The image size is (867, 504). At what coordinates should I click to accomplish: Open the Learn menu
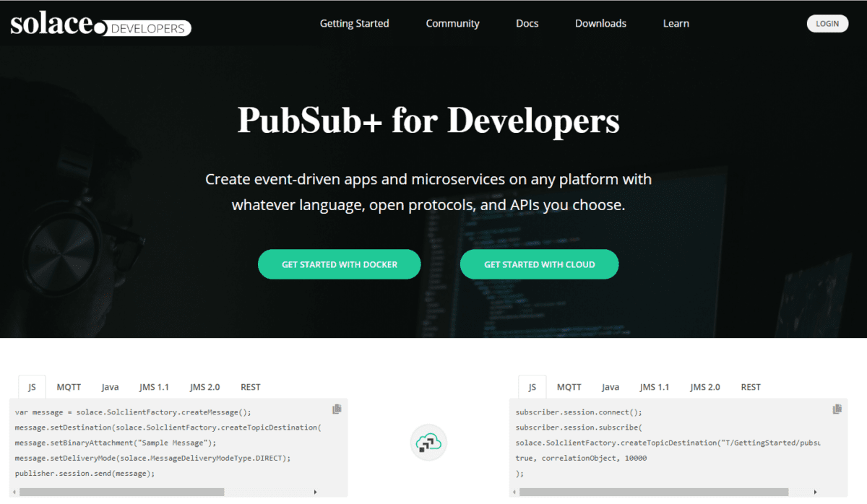tap(676, 23)
